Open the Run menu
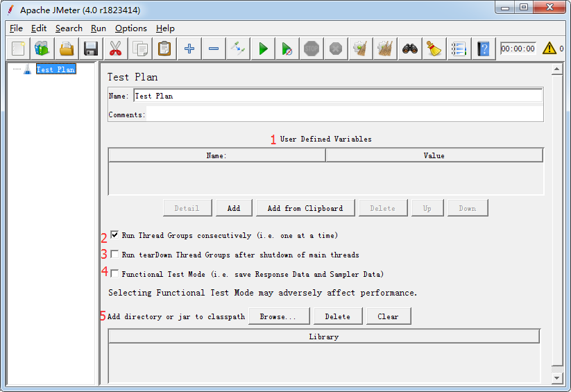The image size is (571, 392). (99, 28)
